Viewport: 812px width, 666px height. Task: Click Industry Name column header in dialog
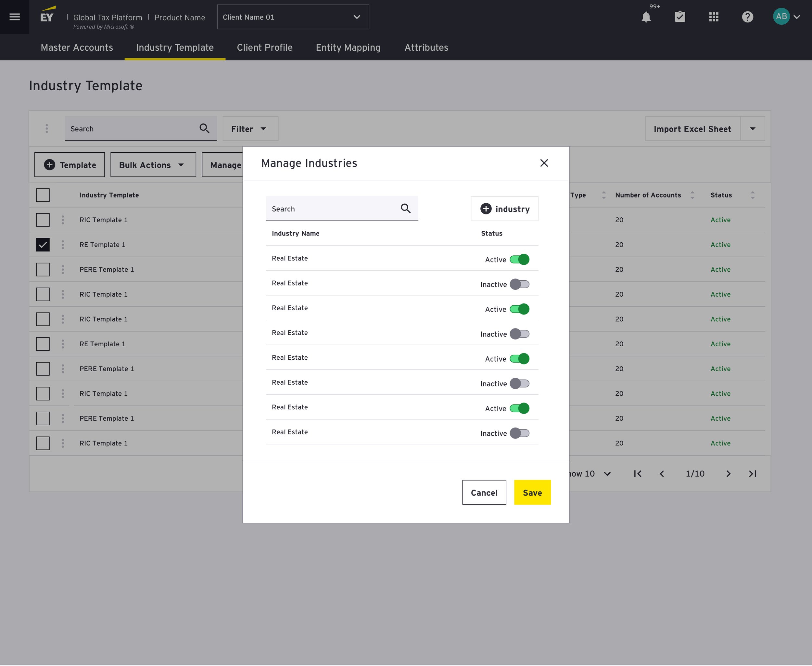pos(295,233)
